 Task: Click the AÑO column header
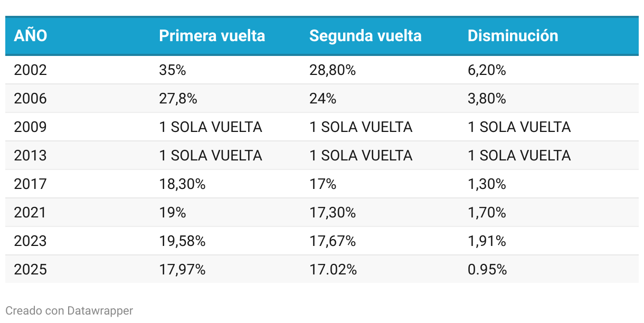coord(31,36)
